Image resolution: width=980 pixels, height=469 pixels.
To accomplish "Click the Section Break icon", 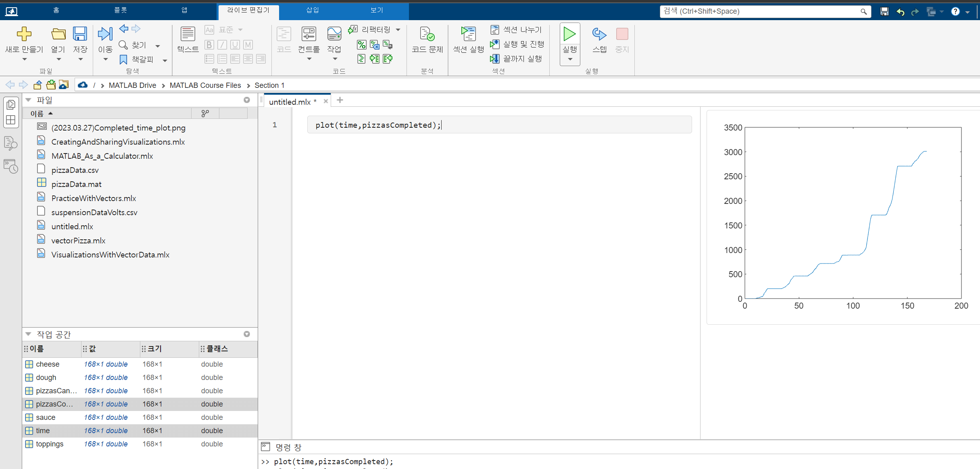I will click(x=495, y=29).
